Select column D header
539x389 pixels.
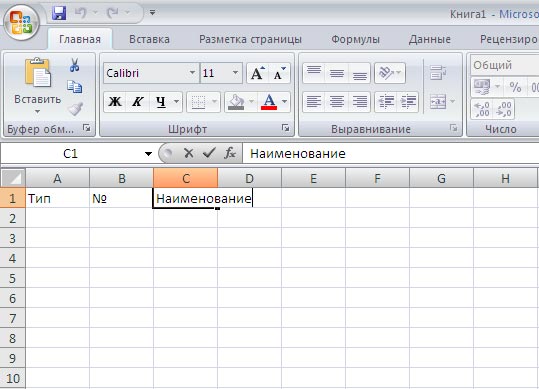tap(250, 178)
